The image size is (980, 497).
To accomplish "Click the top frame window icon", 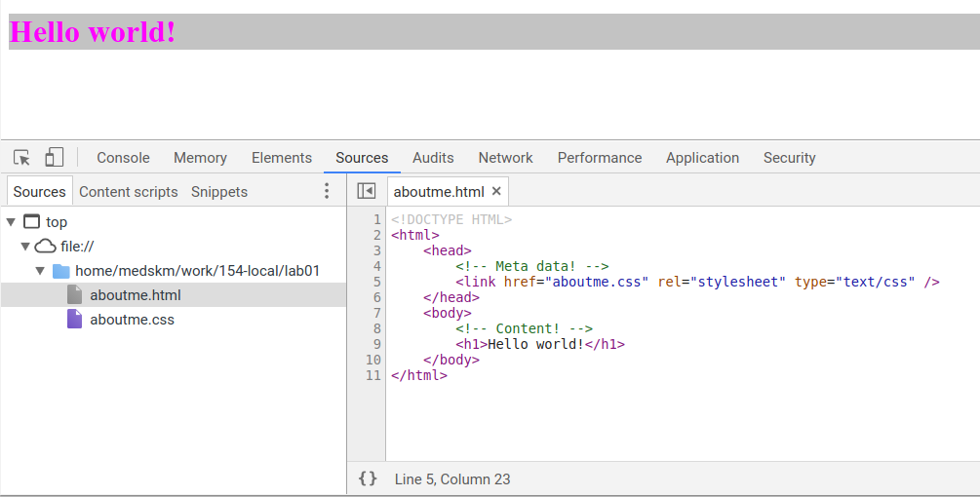I will click(31, 222).
